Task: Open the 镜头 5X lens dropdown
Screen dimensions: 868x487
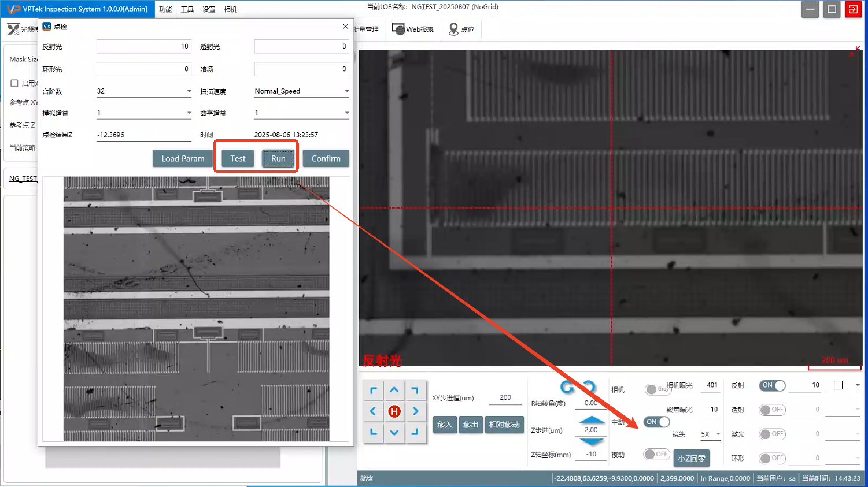Action: pyautogui.click(x=718, y=434)
